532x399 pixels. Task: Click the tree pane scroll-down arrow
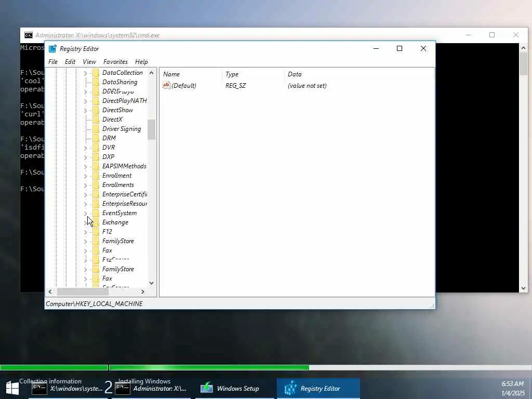pyautogui.click(x=151, y=283)
